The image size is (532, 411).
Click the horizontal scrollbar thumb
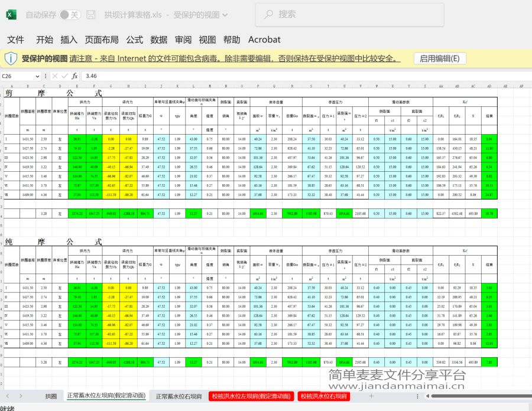tap(481, 396)
